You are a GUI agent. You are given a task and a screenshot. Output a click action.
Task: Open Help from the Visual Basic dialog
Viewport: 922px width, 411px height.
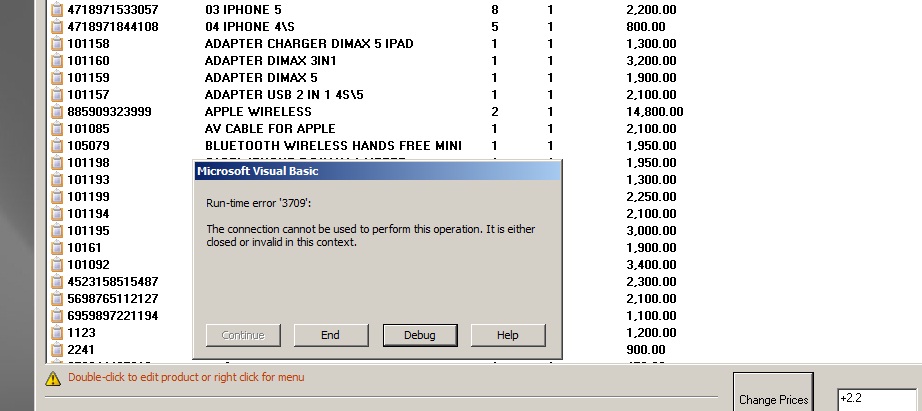[508, 335]
